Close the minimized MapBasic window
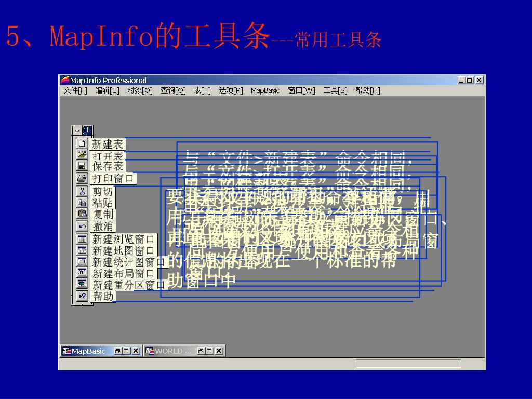Screen dimensions: 532x399 coord(136,351)
